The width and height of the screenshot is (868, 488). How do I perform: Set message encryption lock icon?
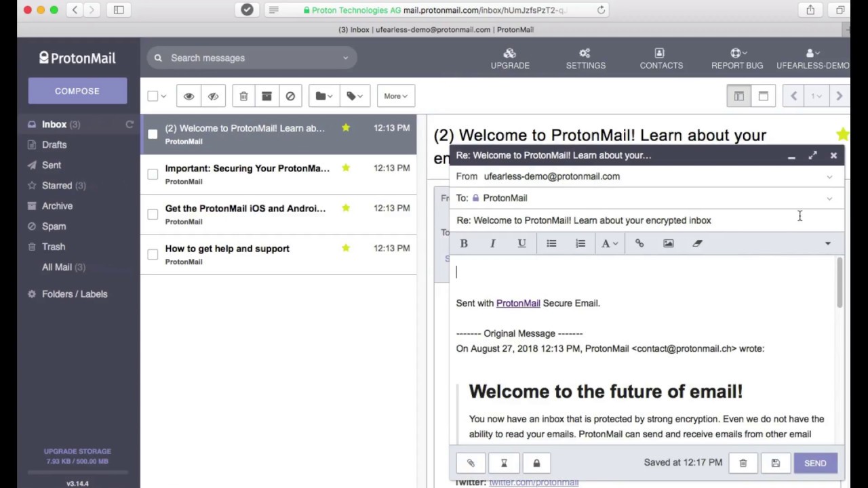[x=536, y=463]
